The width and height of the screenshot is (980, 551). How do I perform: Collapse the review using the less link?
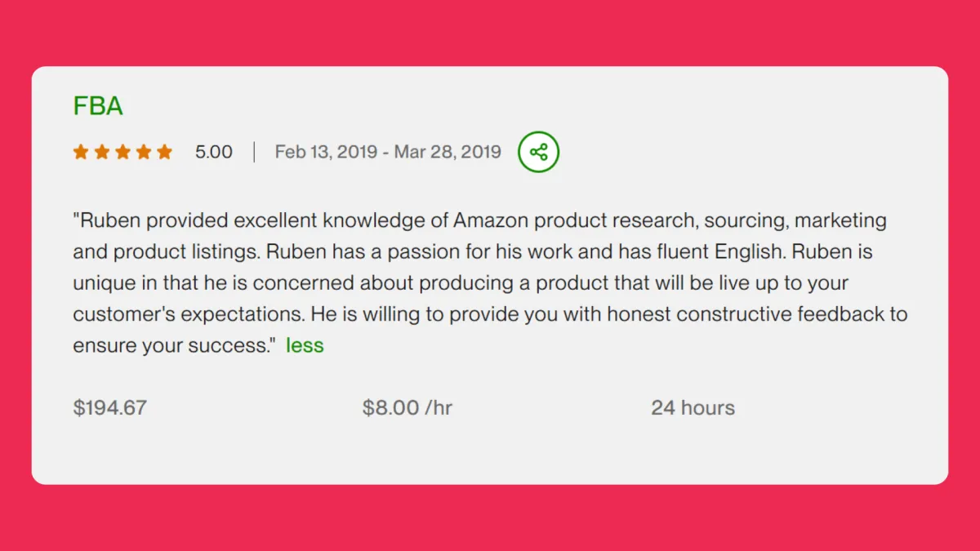[305, 345]
